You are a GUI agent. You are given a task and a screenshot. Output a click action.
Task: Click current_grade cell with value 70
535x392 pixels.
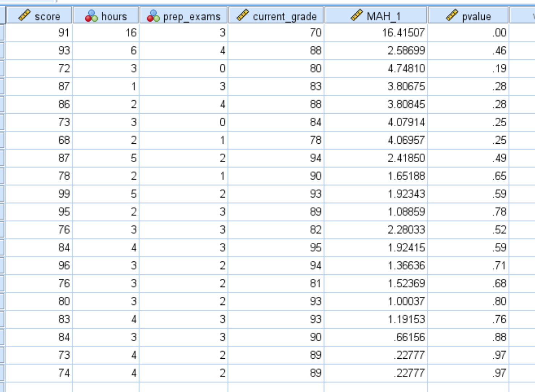[x=276, y=33]
